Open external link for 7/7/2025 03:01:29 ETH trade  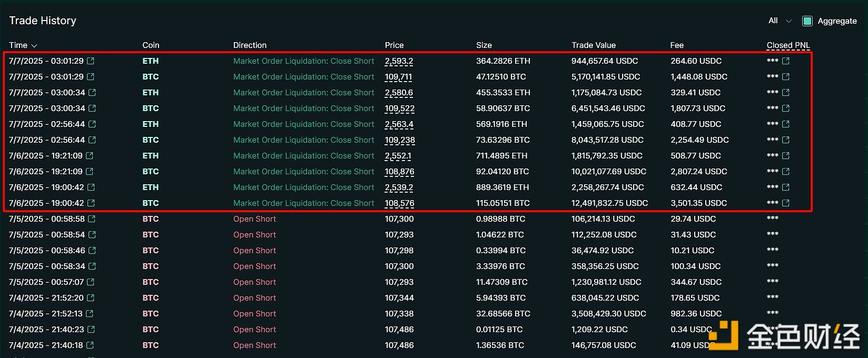click(x=91, y=61)
